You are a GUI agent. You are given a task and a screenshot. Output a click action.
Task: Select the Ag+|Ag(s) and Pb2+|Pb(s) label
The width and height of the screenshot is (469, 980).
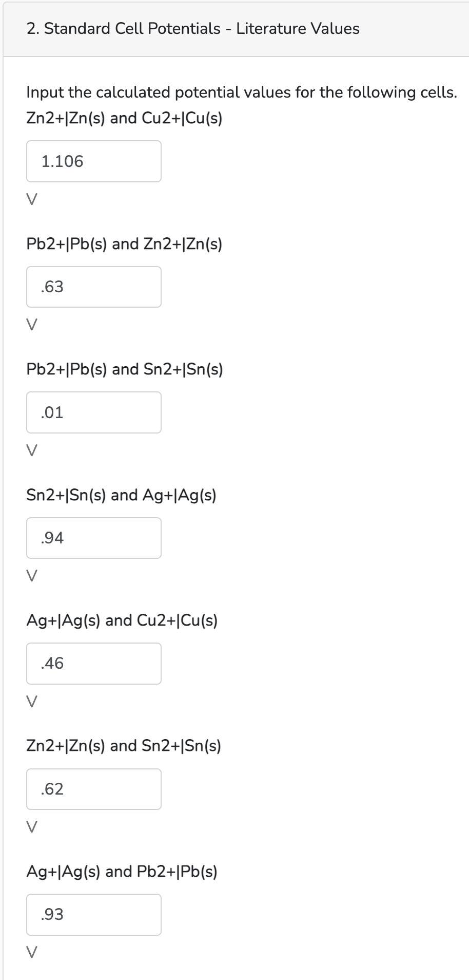pos(122,872)
